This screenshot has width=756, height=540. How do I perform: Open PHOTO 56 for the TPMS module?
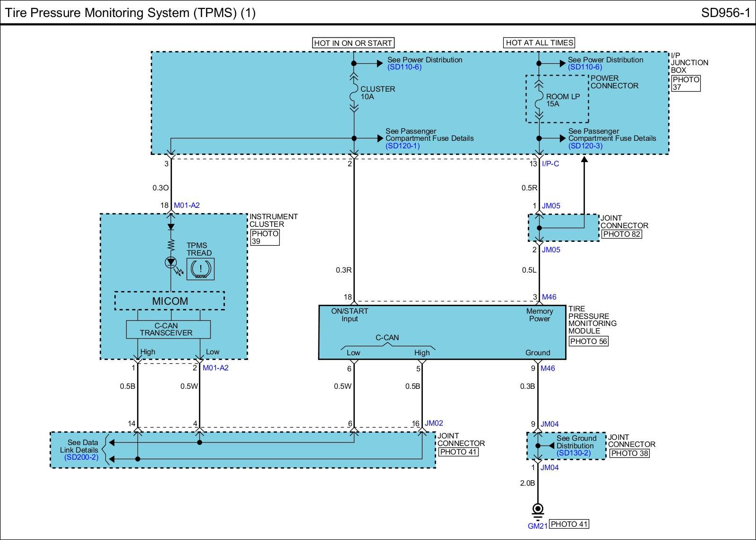pos(588,341)
